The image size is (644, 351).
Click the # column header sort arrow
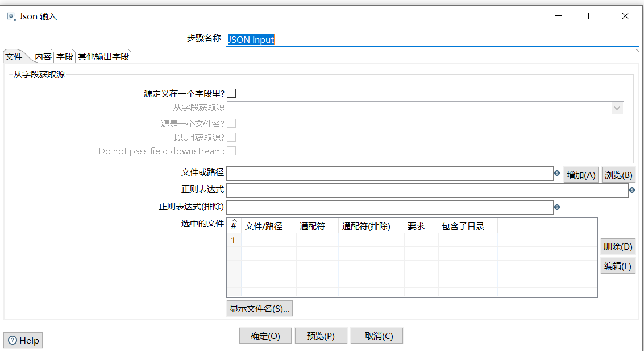click(234, 221)
